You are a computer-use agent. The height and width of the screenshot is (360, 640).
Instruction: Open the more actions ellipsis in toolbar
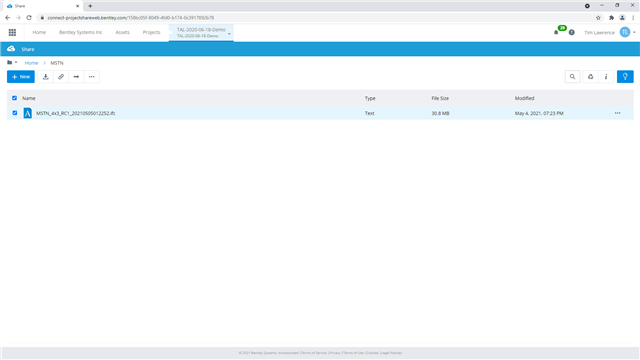point(91,77)
